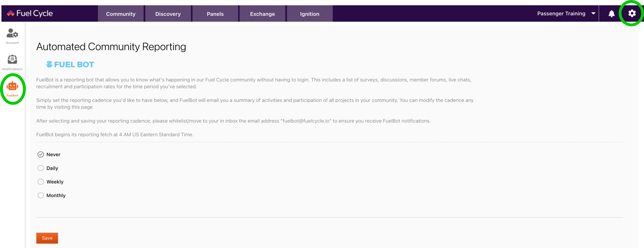Go to the Panels tab
The image size is (644, 248).
pyautogui.click(x=215, y=14)
